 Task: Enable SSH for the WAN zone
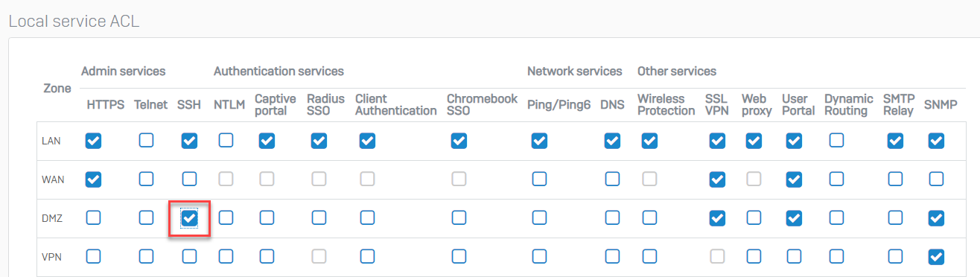(190, 179)
